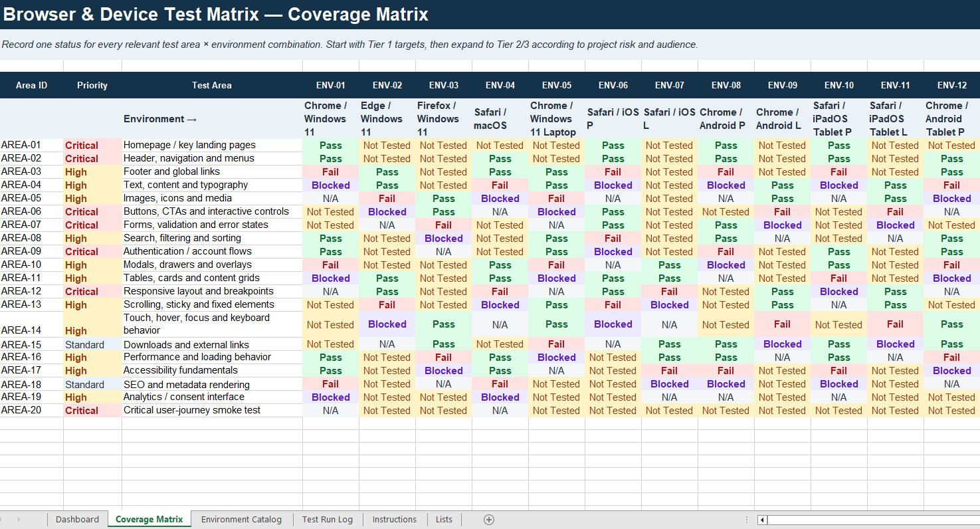Click 'Critical user-journey smoke test' cell

pos(212,410)
